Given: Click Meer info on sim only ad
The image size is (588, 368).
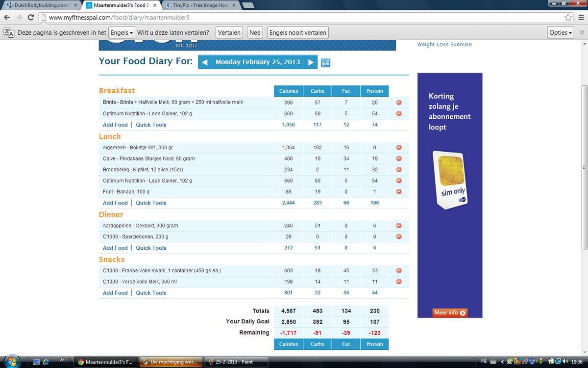Looking at the screenshot, I should pyautogui.click(x=449, y=313).
